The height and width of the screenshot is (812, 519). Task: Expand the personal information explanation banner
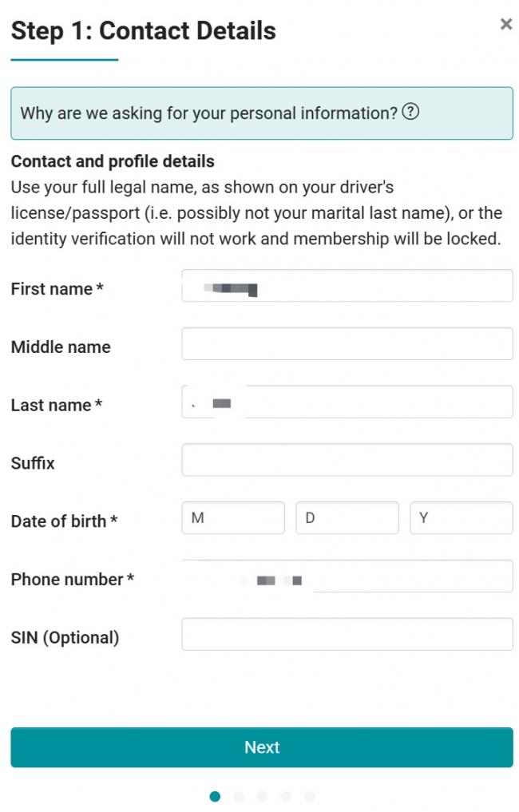click(262, 113)
